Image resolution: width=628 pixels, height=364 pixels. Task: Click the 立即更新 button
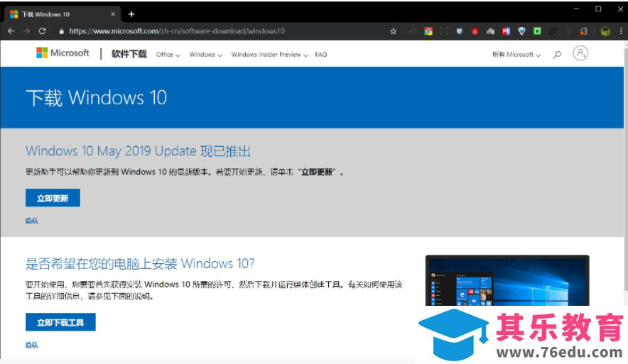point(53,198)
